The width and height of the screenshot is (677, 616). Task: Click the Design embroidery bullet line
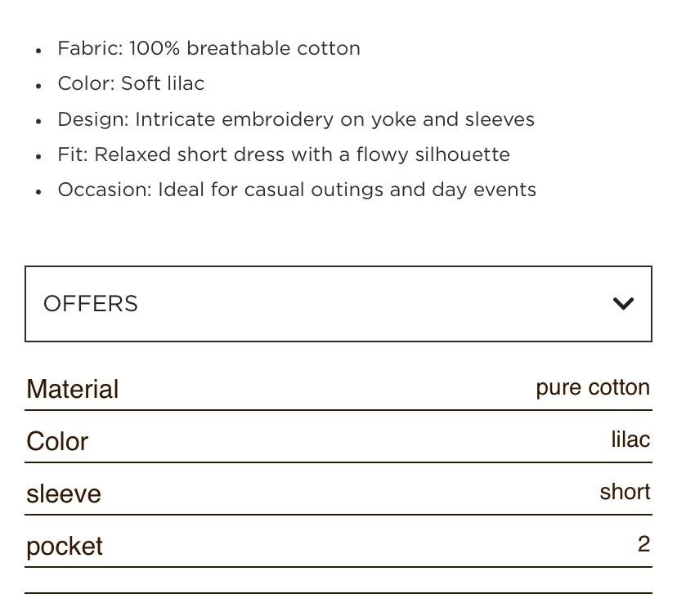[x=295, y=119]
